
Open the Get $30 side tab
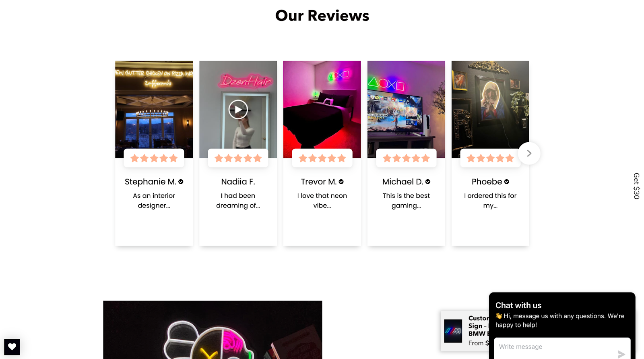click(x=636, y=186)
